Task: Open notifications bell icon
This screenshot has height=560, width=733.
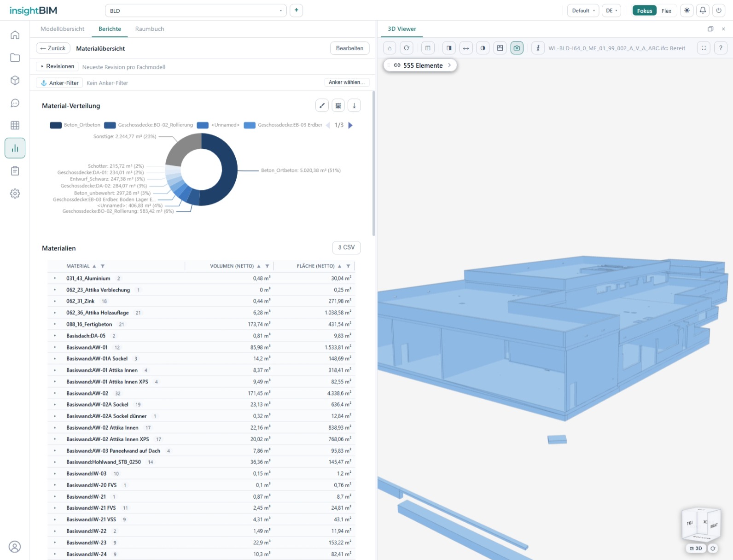Action: (703, 11)
